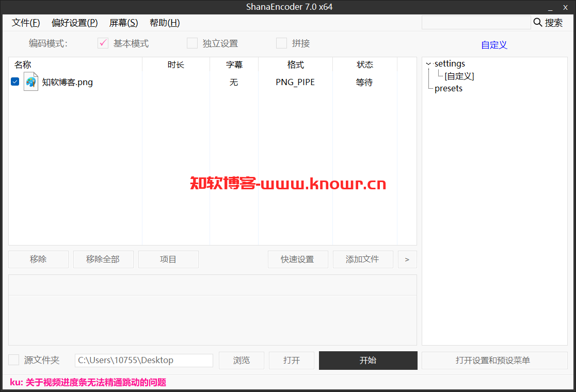Image resolution: width=576 pixels, height=392 pixels.
Task: Open the 偏好设置(P) menu
Action: point(74,23)
